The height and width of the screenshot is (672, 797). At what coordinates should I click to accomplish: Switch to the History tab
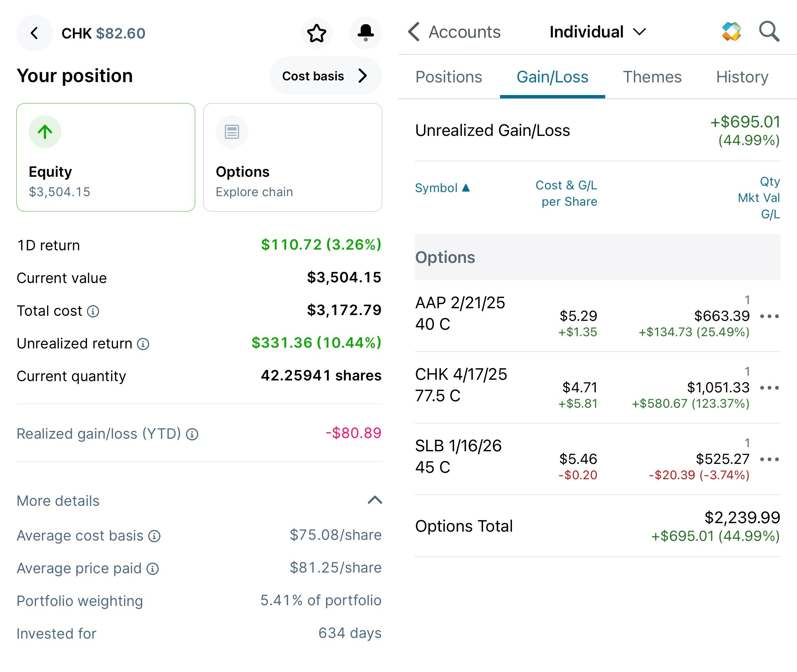pos(742,77)
